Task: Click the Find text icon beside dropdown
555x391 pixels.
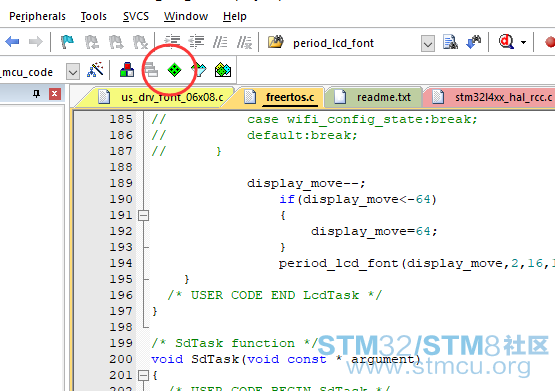Action: click(x=450, y=42)
